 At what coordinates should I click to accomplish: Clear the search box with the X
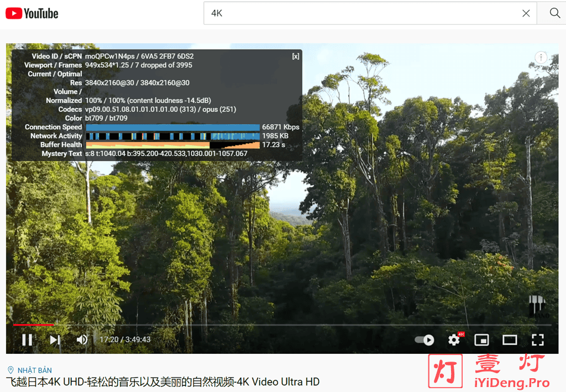click(x=526, y=13)
